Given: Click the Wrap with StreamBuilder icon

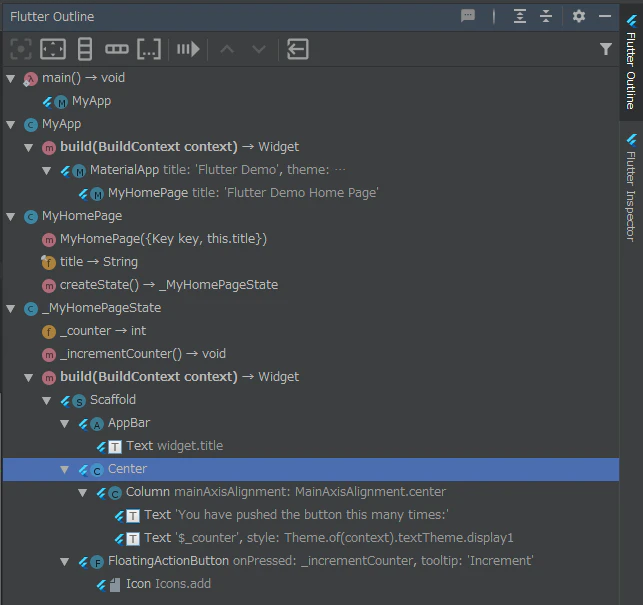Looking at the screenshot, I should click(x=188, y=49).
